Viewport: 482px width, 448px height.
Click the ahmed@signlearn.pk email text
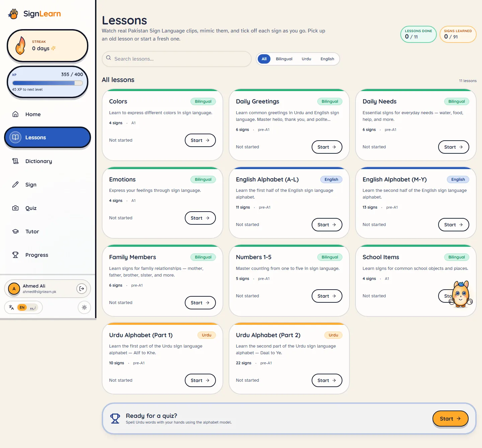(39, 292)
